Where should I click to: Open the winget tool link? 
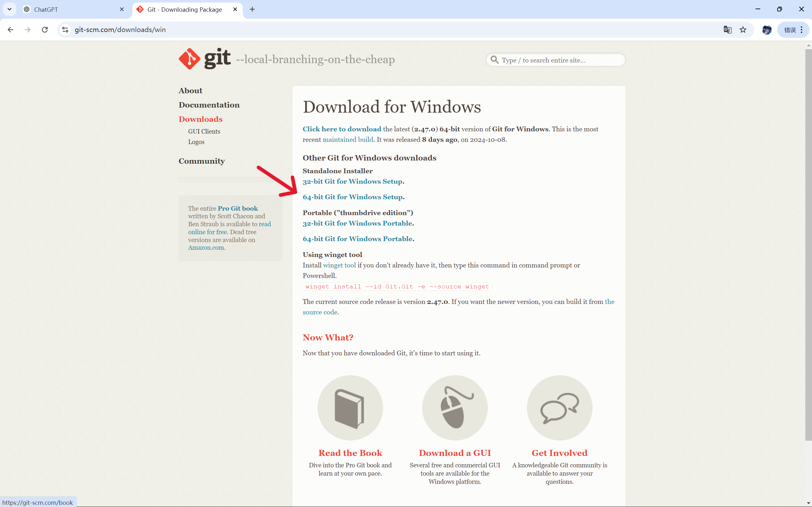pyautogui.click(x=339, y=265)
